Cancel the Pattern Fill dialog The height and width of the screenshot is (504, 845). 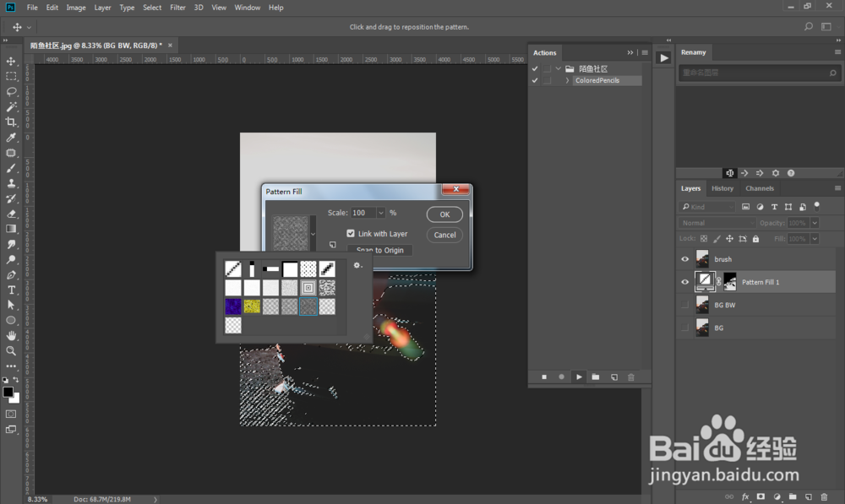[444, 235]
